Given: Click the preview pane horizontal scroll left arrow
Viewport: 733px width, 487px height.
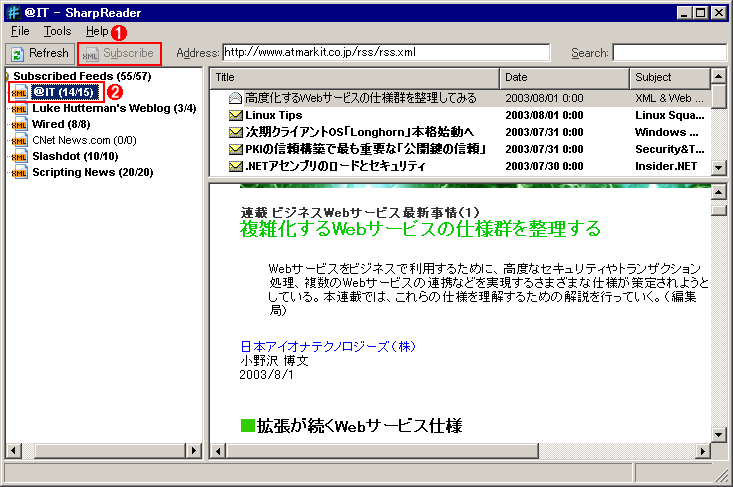Looking at the screenshot, I should click(218, 451).
